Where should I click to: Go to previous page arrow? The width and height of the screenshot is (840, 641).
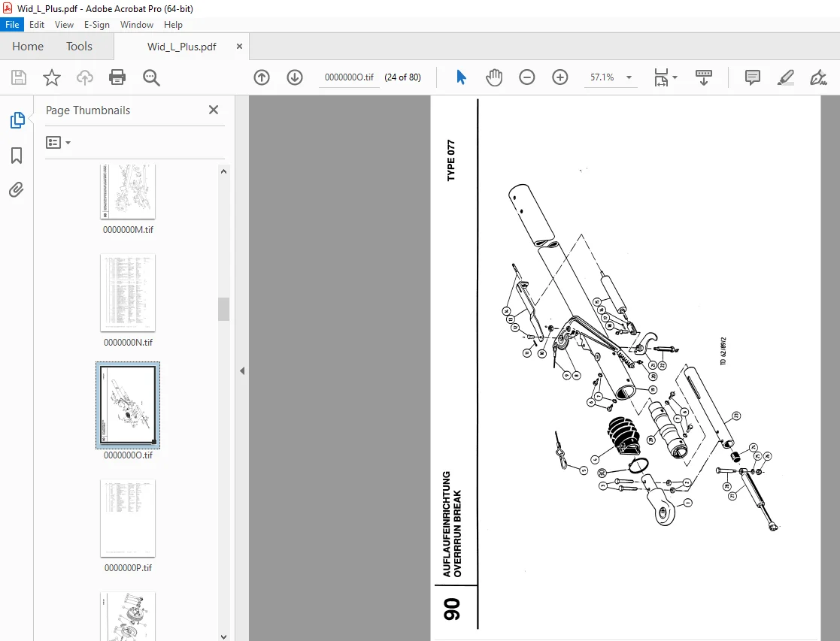[262, 77]
